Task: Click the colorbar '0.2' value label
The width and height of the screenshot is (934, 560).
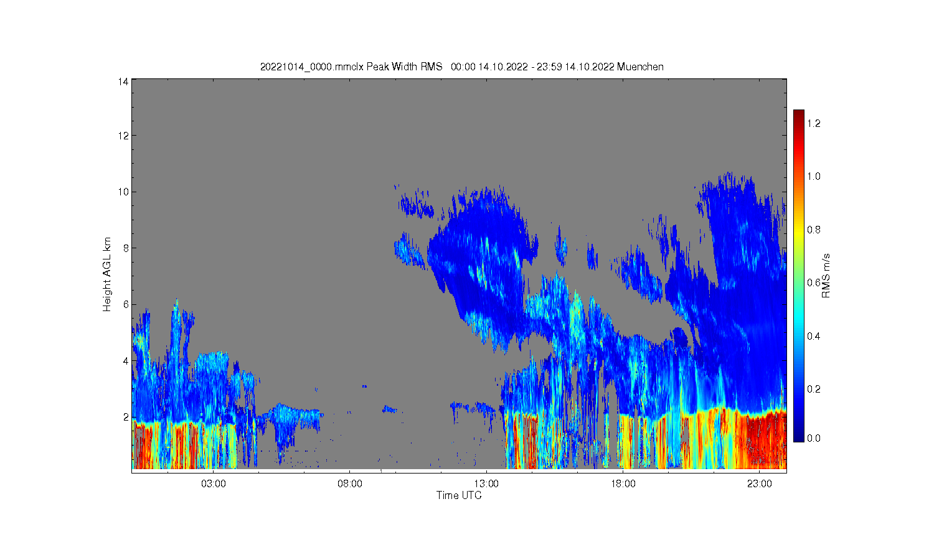Action: (x=814, y=389)
